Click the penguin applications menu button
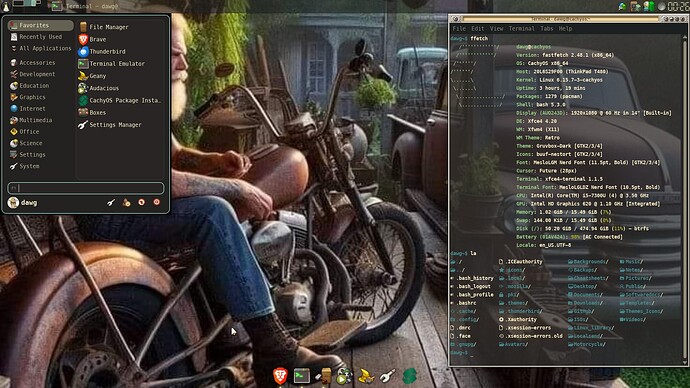This screenshot has width=690, height=388. pos(5,6)
